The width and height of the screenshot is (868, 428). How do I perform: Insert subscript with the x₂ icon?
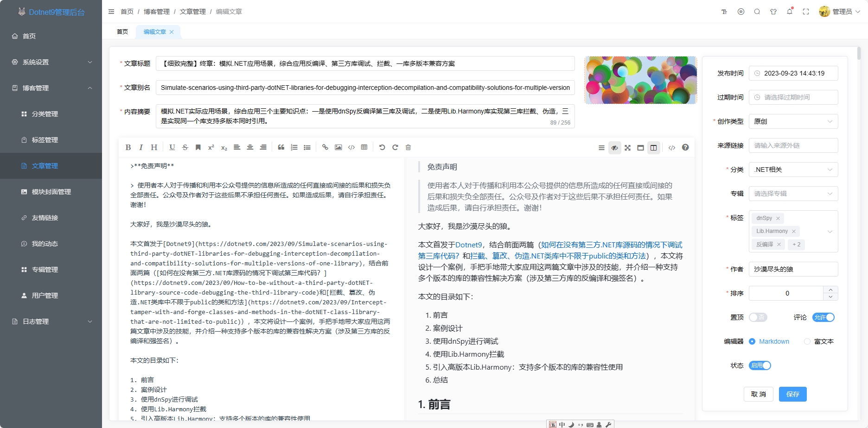(x=224, y=147)
